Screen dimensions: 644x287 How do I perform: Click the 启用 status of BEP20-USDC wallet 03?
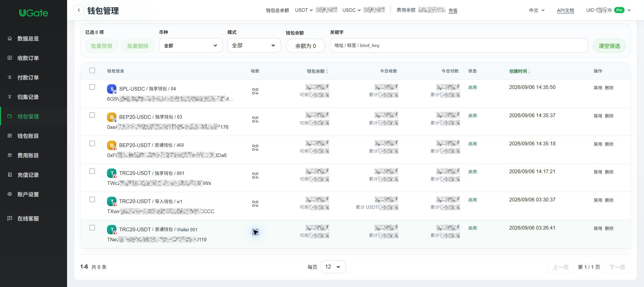tap(472, 115)
